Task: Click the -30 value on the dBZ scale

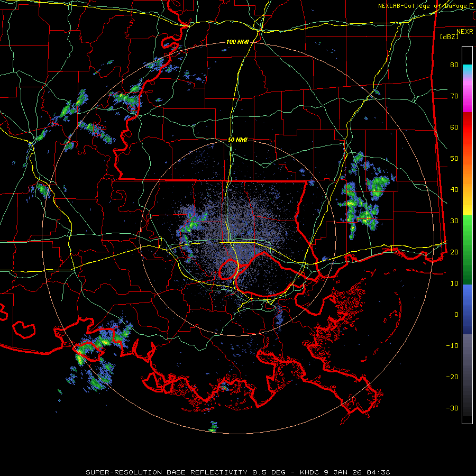Action: [452, 408]
